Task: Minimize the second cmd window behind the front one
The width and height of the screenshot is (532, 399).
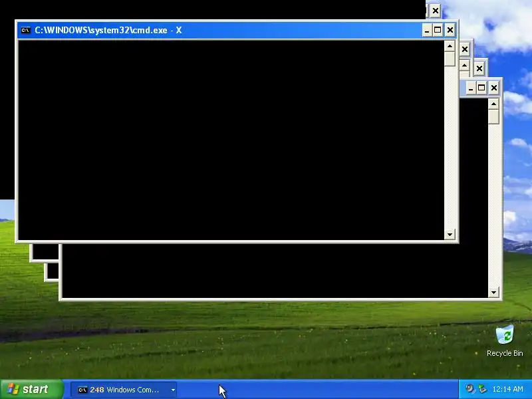Action: [470, 88]
